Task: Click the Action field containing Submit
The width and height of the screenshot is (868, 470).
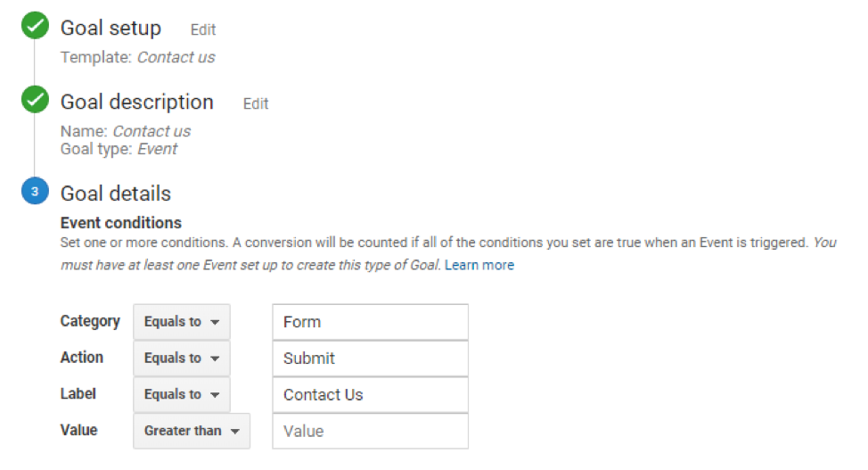Action: (x=371, y=359)
